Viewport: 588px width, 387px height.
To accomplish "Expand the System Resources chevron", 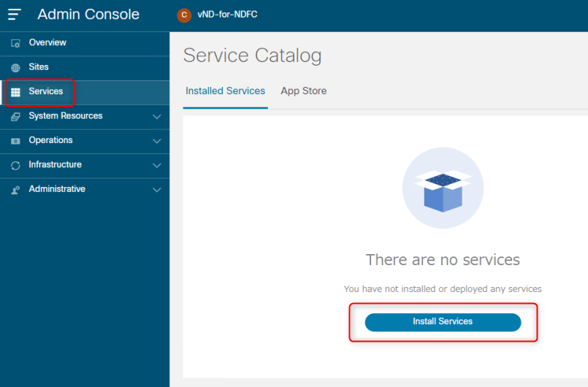I will point(157,117).
